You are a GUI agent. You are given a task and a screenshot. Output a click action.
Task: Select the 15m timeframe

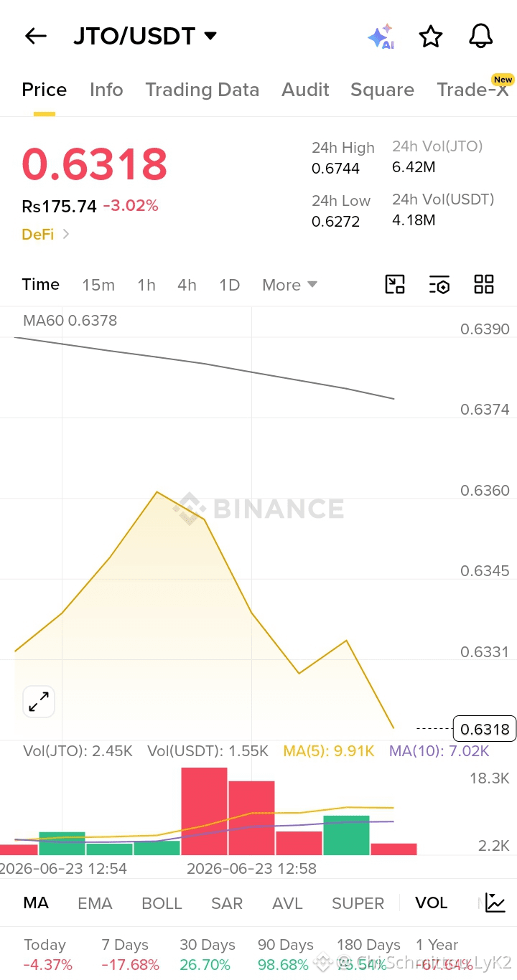[x=98, y=285]
